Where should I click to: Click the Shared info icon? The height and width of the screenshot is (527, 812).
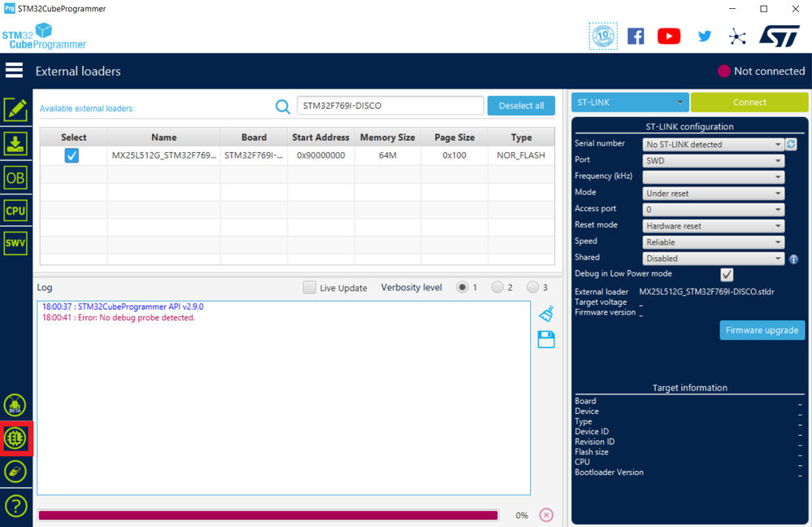(x=793, y=259)
